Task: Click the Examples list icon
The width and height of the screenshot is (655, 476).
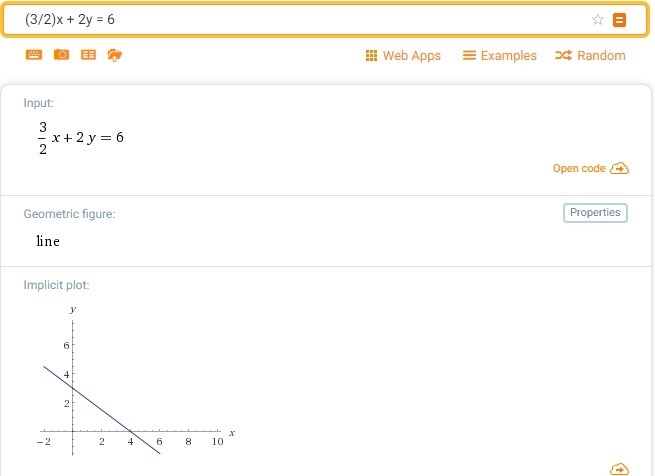Action: click(x=469, y=55)
